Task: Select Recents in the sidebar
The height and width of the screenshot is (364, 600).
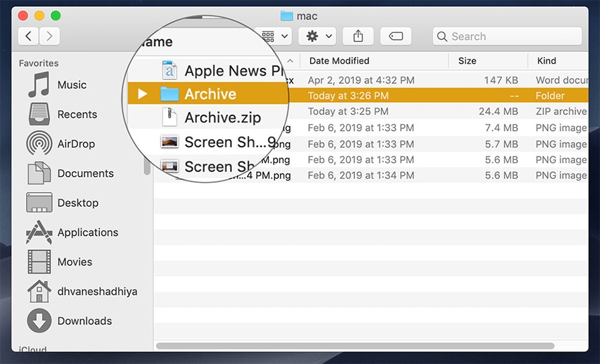Action: point(76,114)
